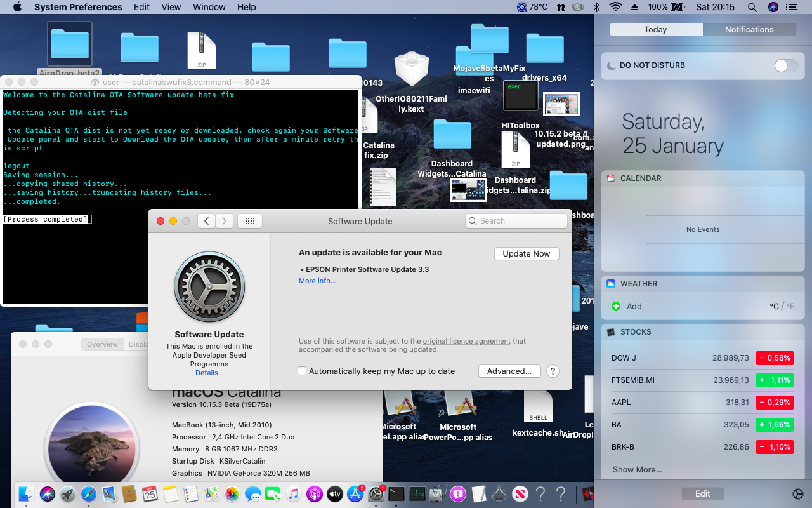
Task: Open the Edit menu
Action: [x=142, y=7]
